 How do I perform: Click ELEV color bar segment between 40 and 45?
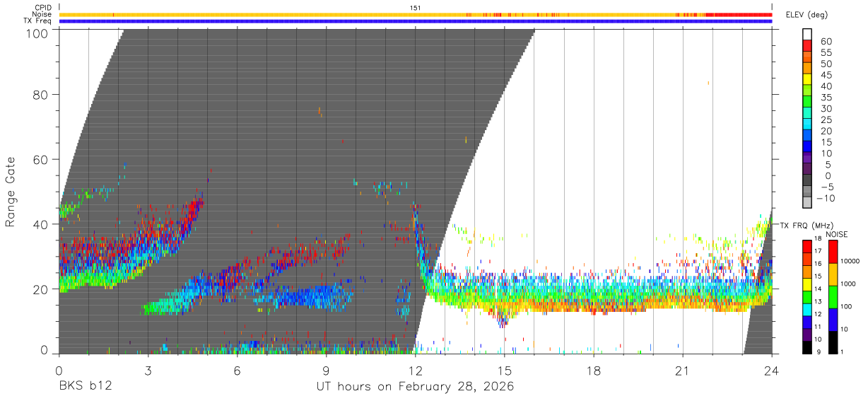[807, 80]
